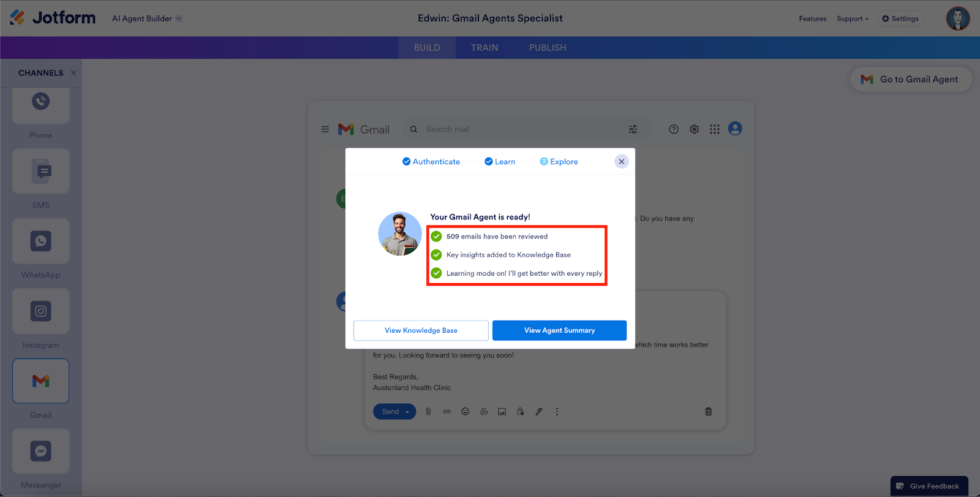Send the email with Send button
980x497 pixels.
pyautogui.click(x=390, y=412)
